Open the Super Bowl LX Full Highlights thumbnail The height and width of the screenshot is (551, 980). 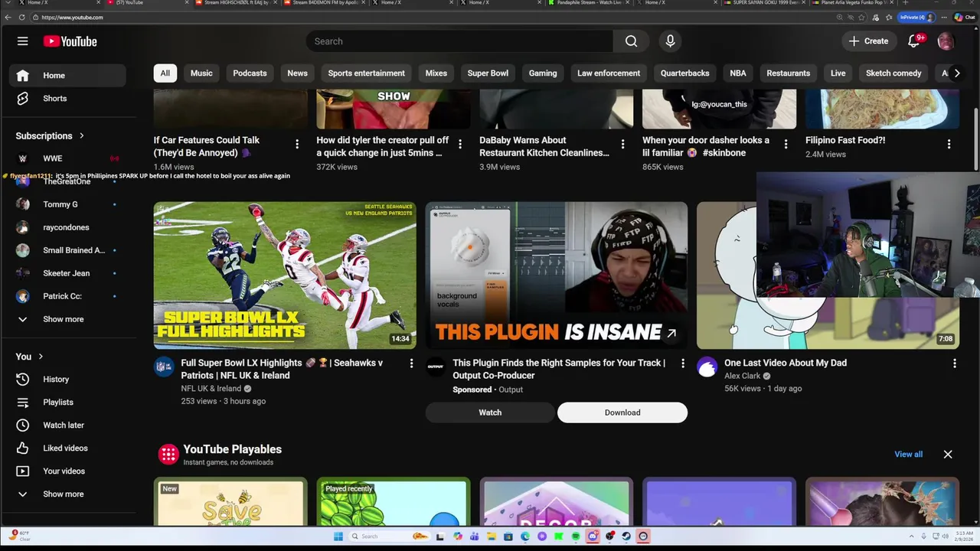tap(285, 275)
